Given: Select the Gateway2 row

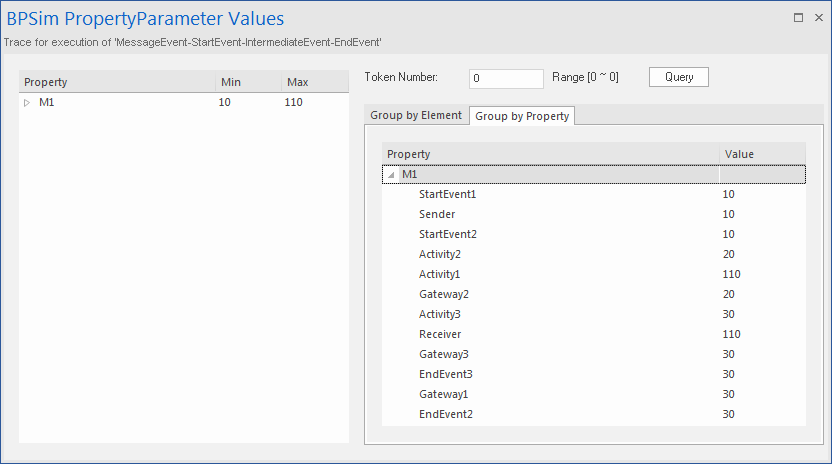Looking at the screenshot, I should (444, 294).
